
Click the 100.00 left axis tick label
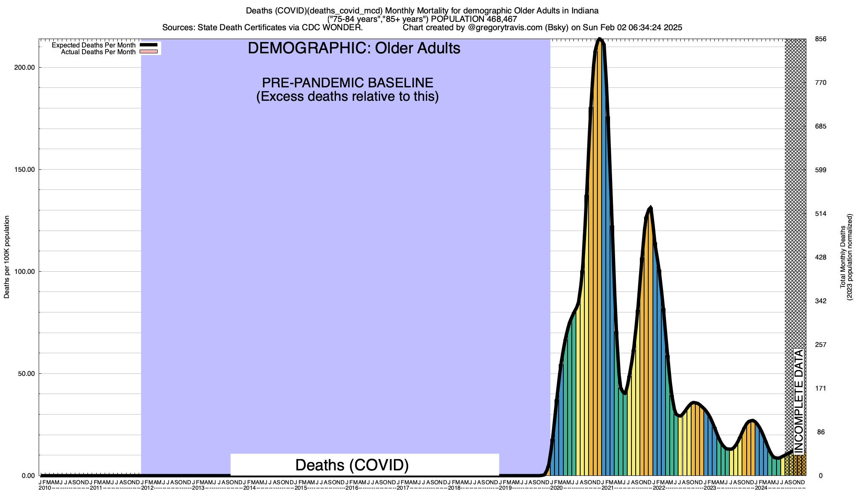(25, 272)
